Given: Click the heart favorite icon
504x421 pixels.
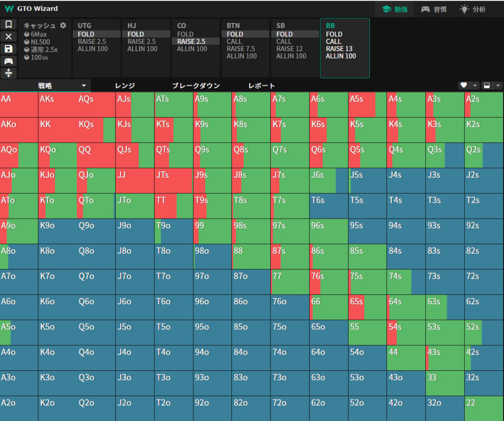Looking at the screenshot, I should [463, 85].
